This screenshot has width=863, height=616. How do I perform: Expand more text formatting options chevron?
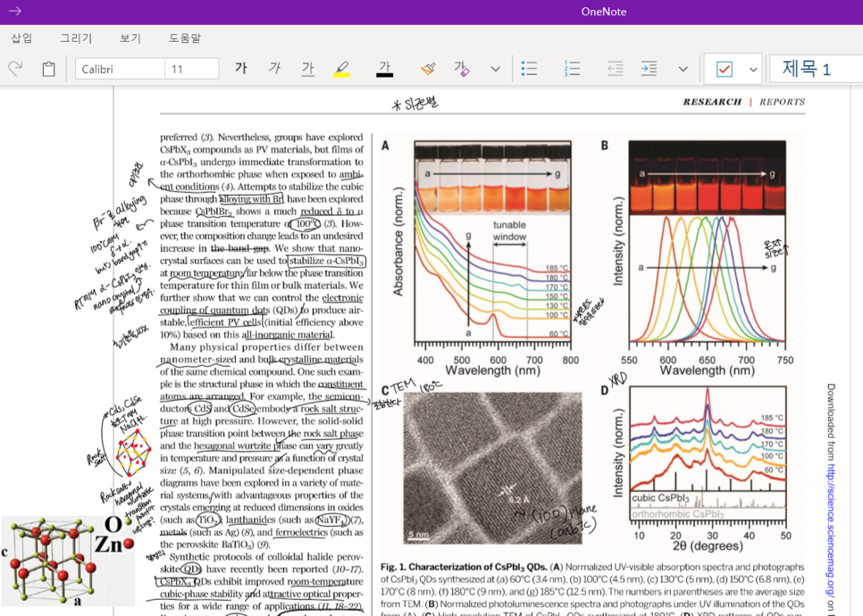pos(495,70)
